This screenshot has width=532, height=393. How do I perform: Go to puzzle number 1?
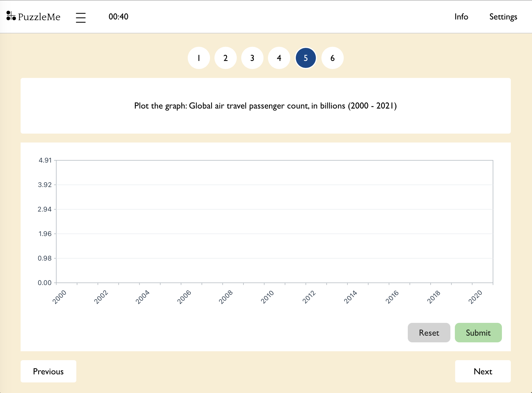click(199, 58)
